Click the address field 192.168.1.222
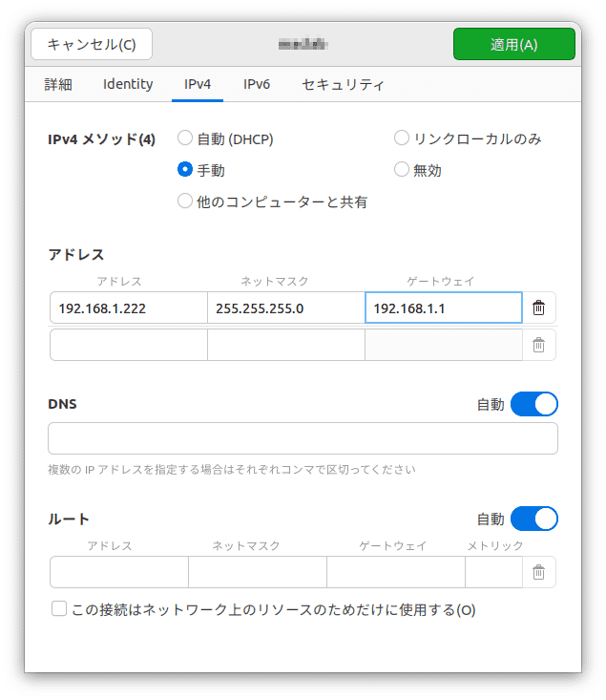The width and height of the screenshot is (606, 700). click(x=129, y=308)
